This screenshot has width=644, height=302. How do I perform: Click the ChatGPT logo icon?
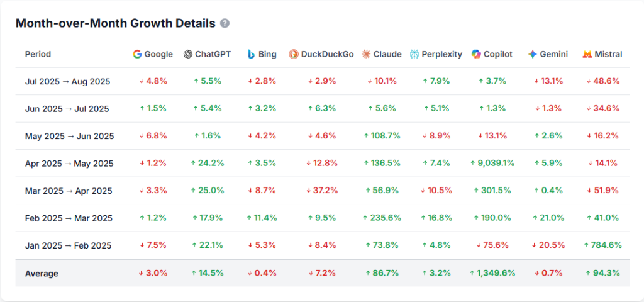click(x=187, y=54)
